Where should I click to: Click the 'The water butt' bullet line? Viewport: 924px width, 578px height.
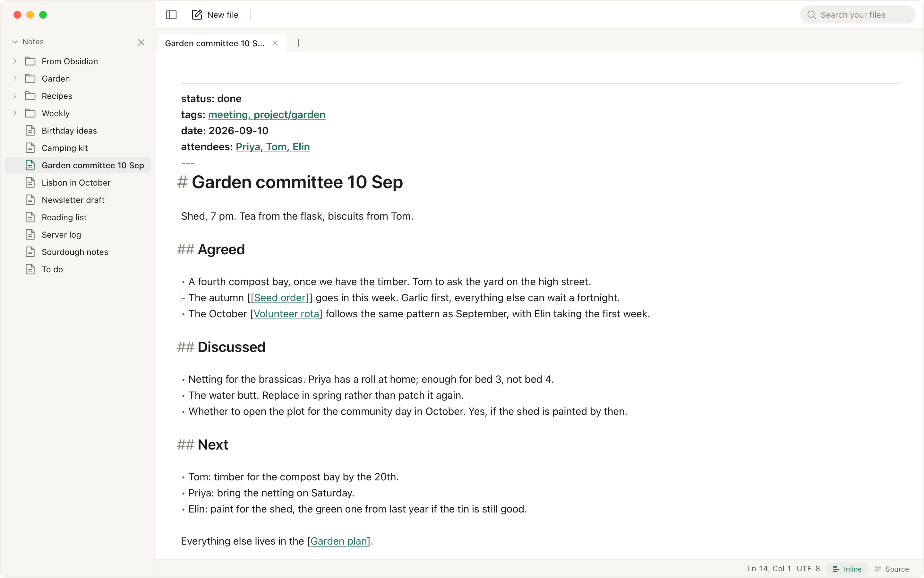tap(326, 395)
